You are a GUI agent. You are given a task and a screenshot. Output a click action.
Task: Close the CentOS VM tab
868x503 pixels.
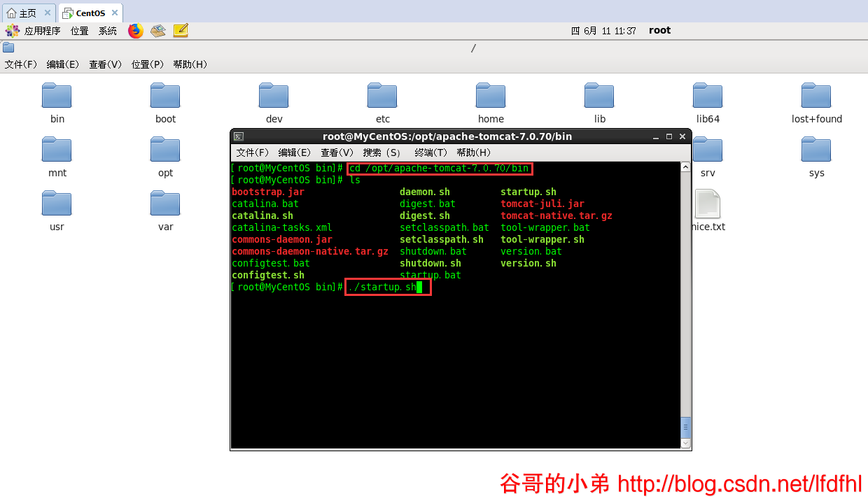pos(115,13)
